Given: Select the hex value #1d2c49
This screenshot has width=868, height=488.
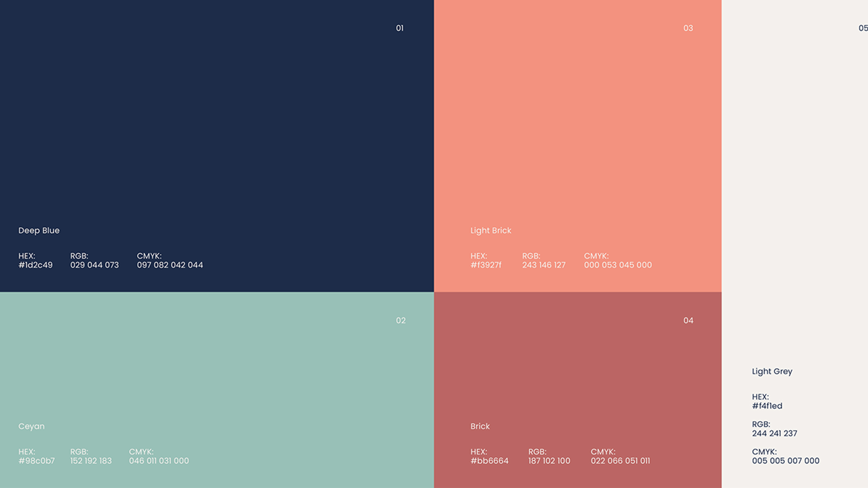Looking at the screenshot, I should 35,265.
